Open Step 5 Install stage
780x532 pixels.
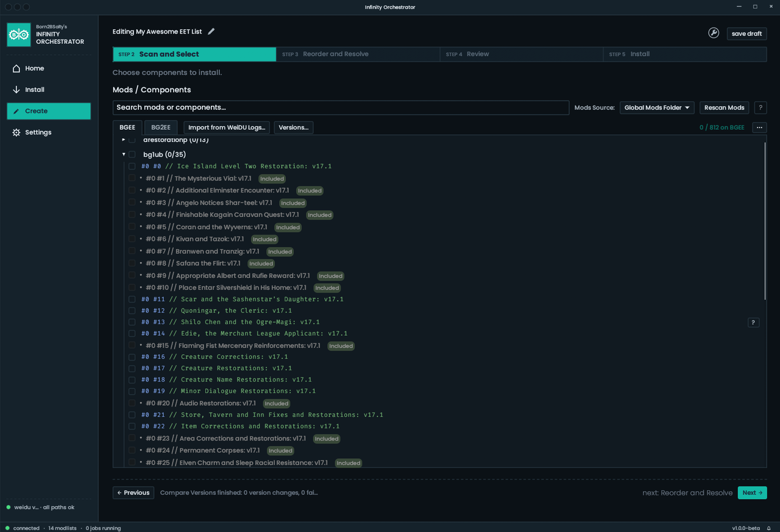point(685,54)
